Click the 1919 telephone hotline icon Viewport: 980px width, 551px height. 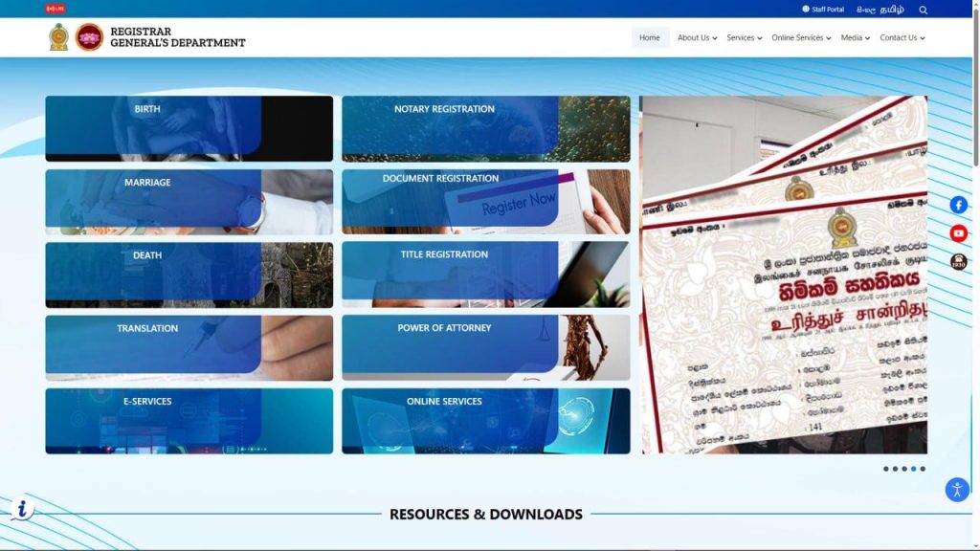pyautogui.click(x=958, y=262)
